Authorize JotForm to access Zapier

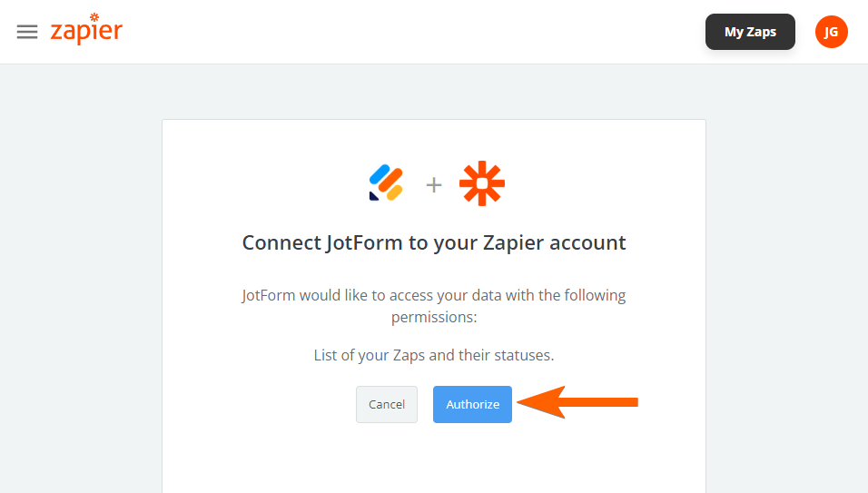click(x=472, y=404)
